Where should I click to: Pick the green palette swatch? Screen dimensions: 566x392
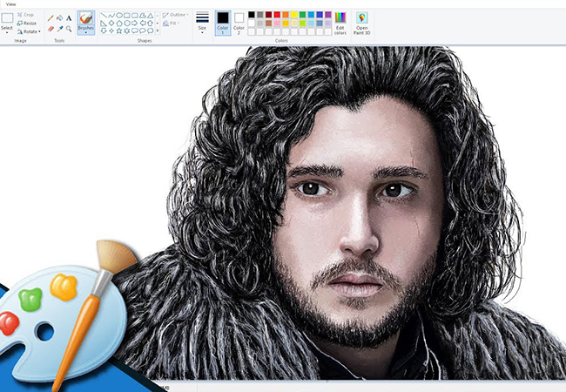(302, 15)
